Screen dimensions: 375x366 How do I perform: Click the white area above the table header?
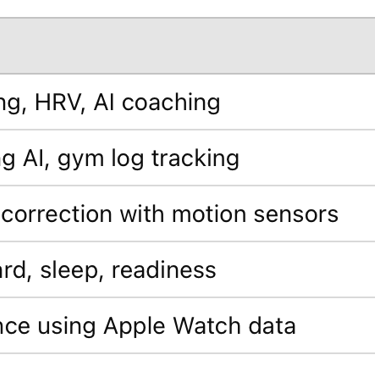pos(187,8)
